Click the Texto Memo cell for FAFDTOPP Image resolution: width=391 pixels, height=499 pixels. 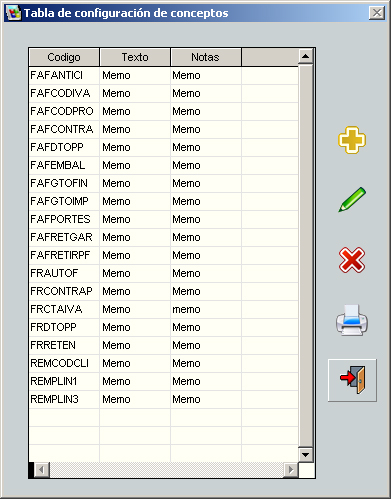pyautogui.click(x=135, y=147)
